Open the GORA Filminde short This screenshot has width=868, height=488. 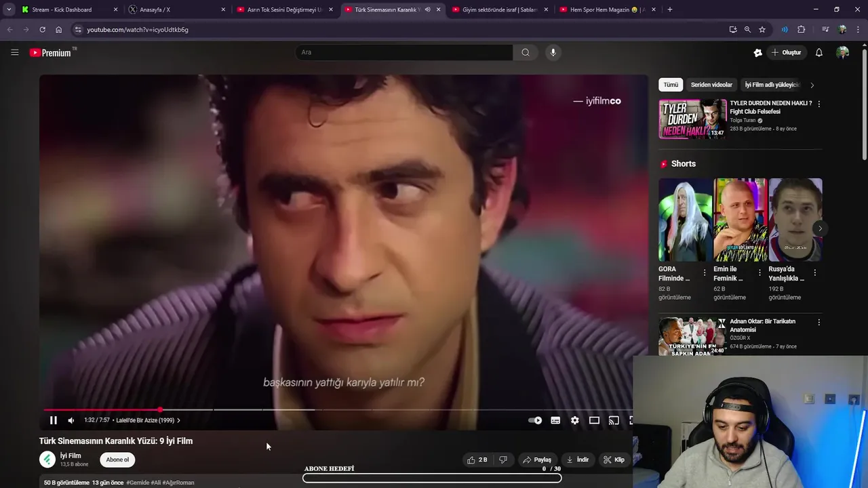coord(686,220)
